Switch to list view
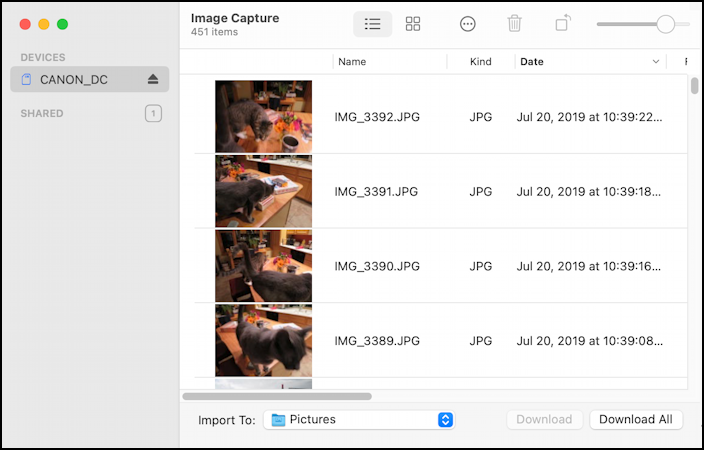704x450 pixels. (373, 24)
